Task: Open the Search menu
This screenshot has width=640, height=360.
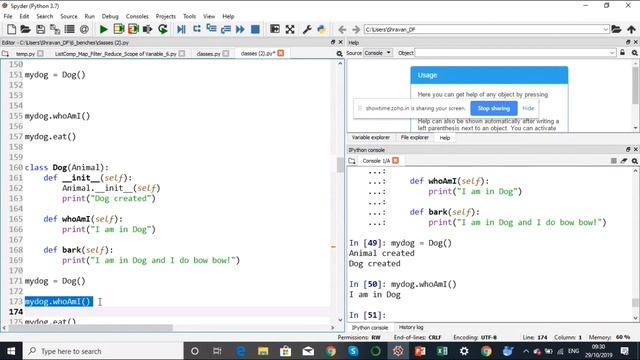Action: pyautogui.click(x=44, y=16)
